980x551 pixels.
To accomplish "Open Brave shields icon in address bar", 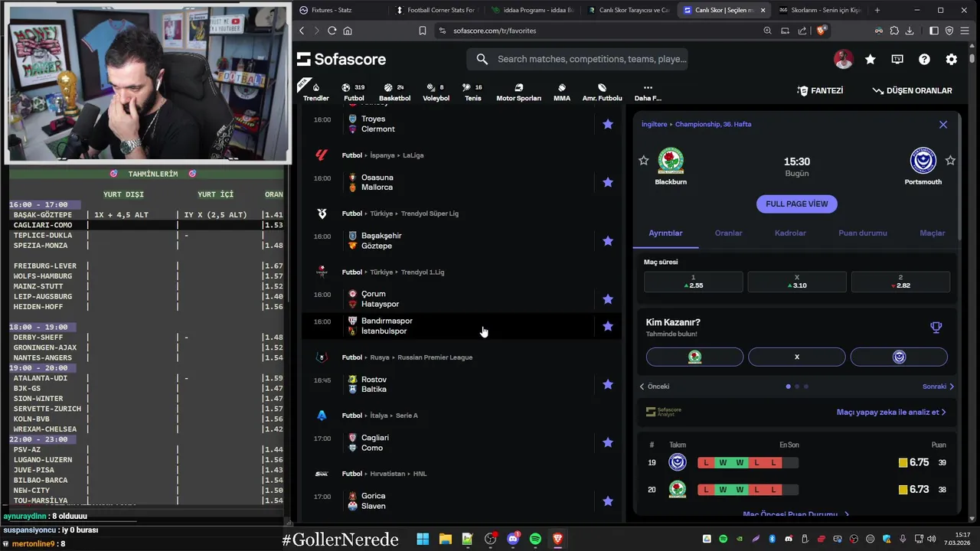I will (x=822, y=31).
